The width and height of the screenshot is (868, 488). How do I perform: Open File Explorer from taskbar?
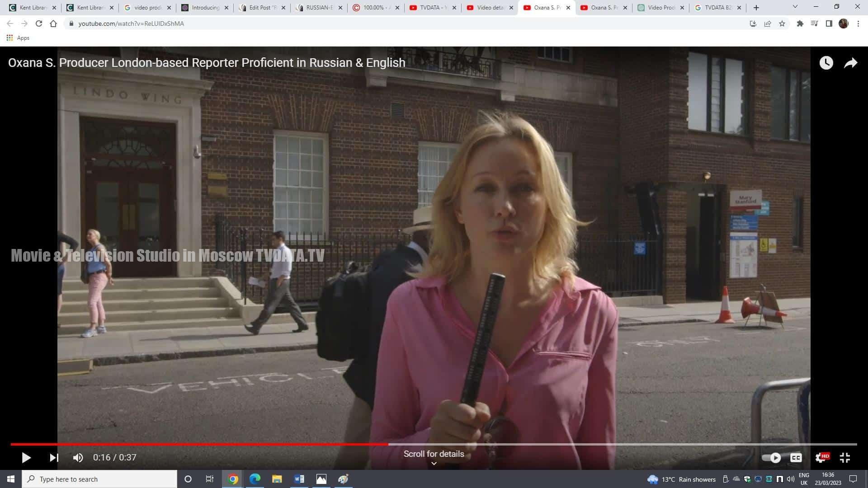tap(277, 479)
